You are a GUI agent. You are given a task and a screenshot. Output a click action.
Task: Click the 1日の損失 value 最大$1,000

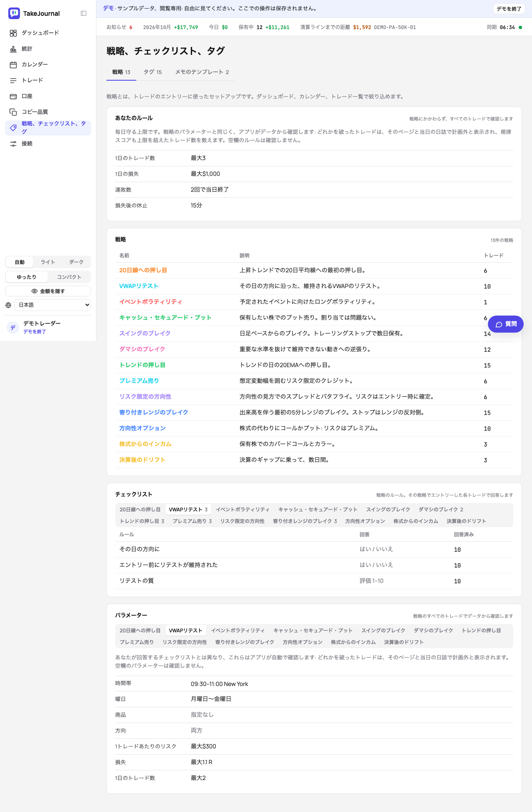coord(205,174)
